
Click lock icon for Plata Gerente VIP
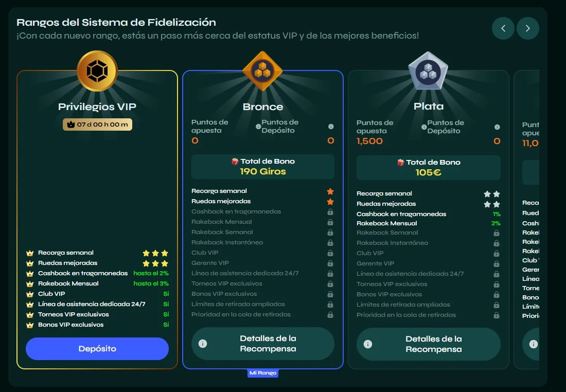click(497, 264)
